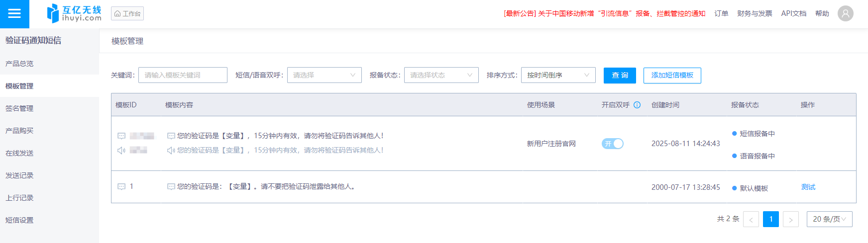
Task: Open the 短信/语音双呼 dropdown
Action: 324,75
